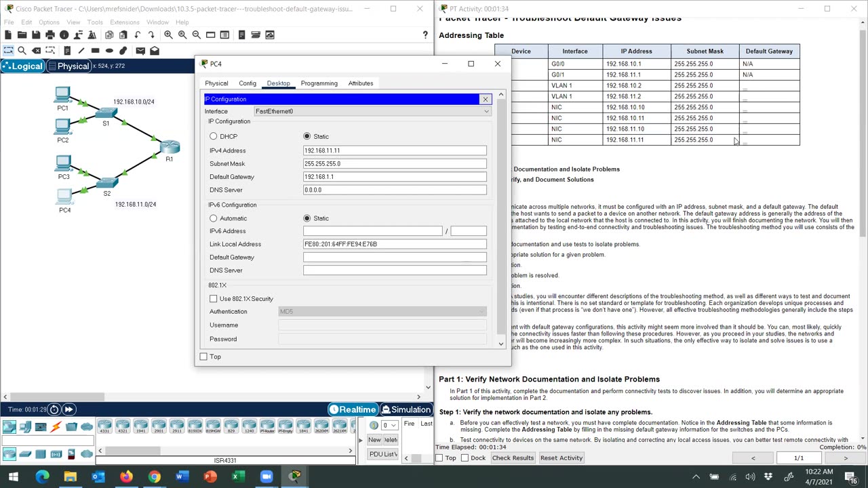Click the Redo arrow icon
This screenshot has width=868, height=488.
pyautogui.click(x=152, y=35)
